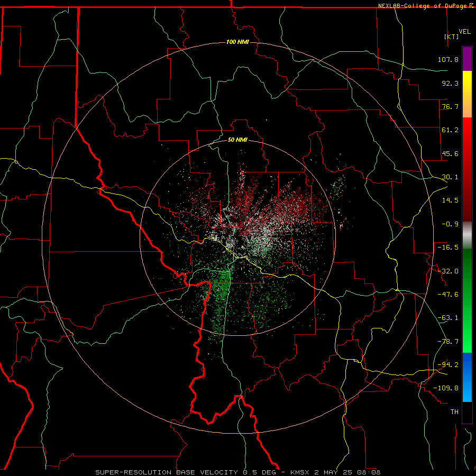Click the 45.6 legend value
This screenshot has height=476, width=476.
click(450, 153)
